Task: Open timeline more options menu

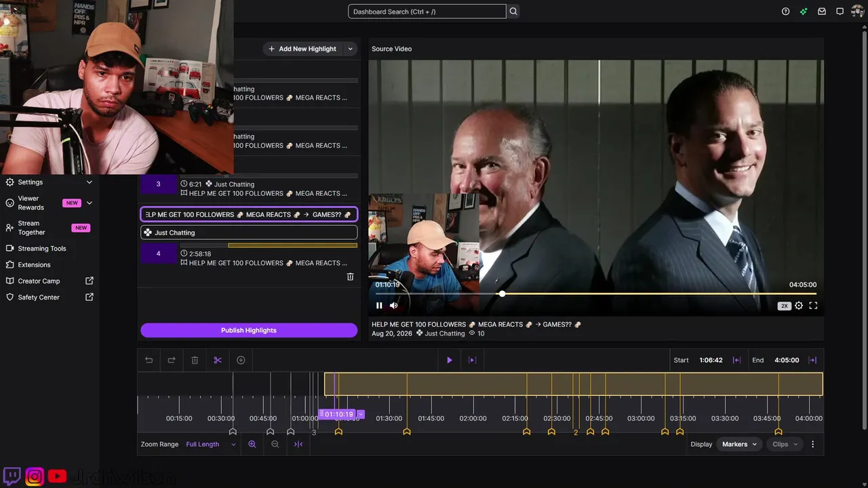Action: tap(812, 444)
